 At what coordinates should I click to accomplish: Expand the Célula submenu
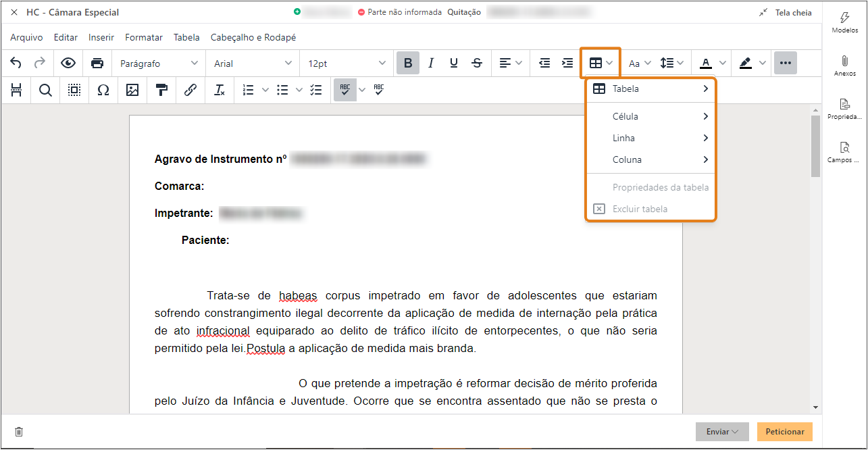(650, 116)
